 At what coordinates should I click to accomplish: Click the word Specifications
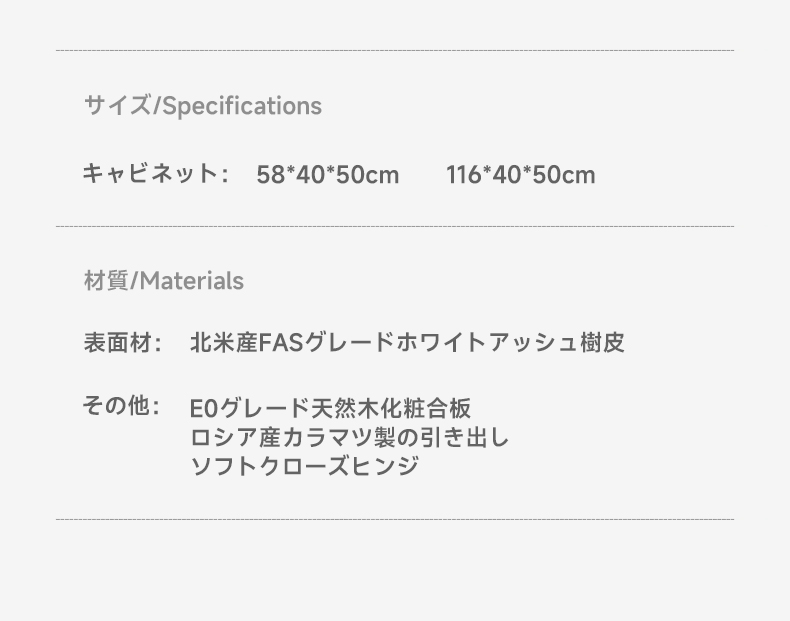tap(241, 106)
